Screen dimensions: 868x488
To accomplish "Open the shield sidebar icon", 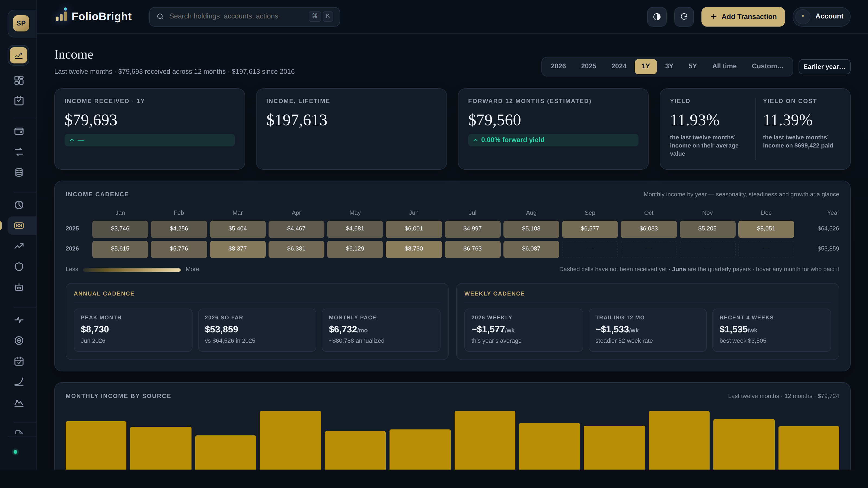I will coord(19,267).
